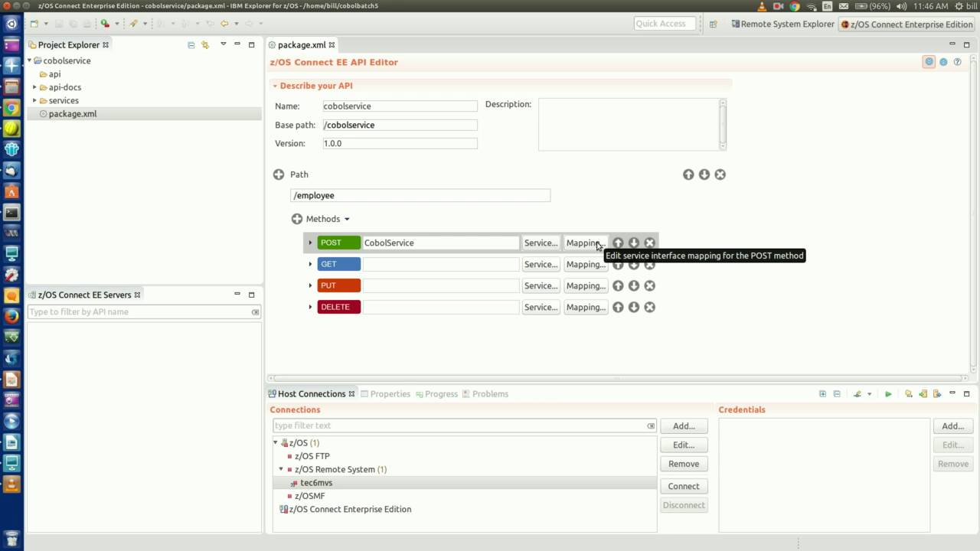Open the Methods dropdown arrow
Viewport: 980px width, 551px height.
tap(347, 219)
